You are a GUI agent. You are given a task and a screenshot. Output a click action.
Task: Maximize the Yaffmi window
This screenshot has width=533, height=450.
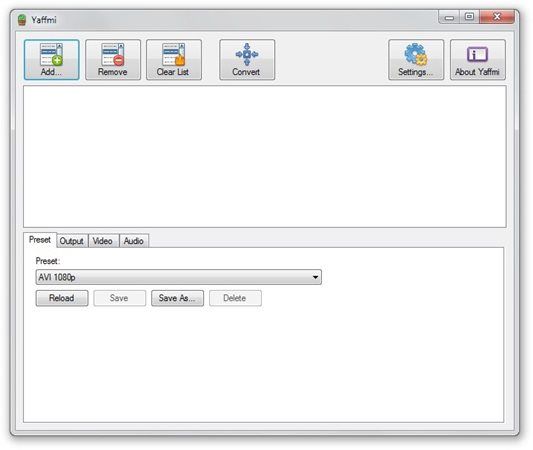pyautogui.click(x=469, y=17)
